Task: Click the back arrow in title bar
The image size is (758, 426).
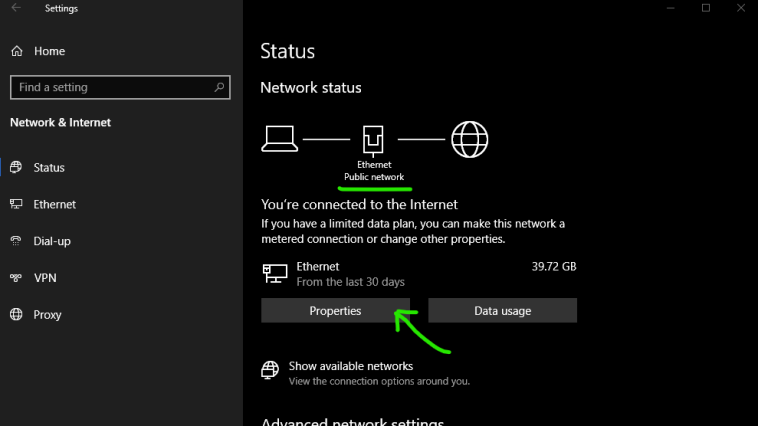Action: (16, 8)
